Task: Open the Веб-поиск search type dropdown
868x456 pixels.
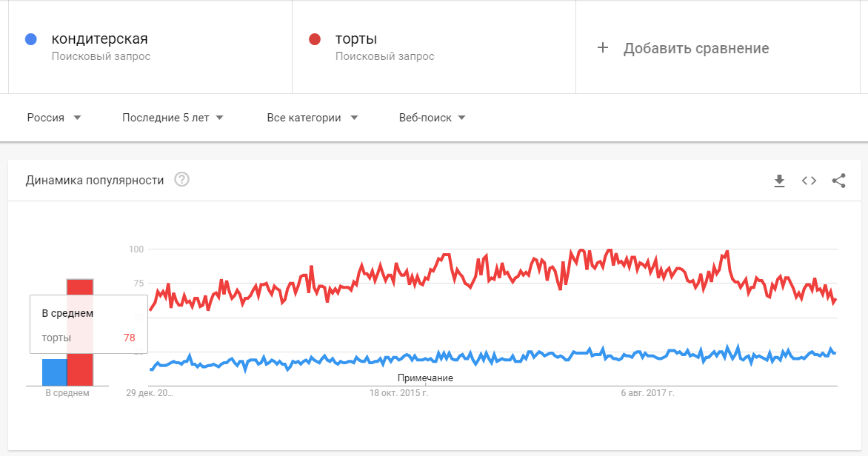Action: point(433,117)
